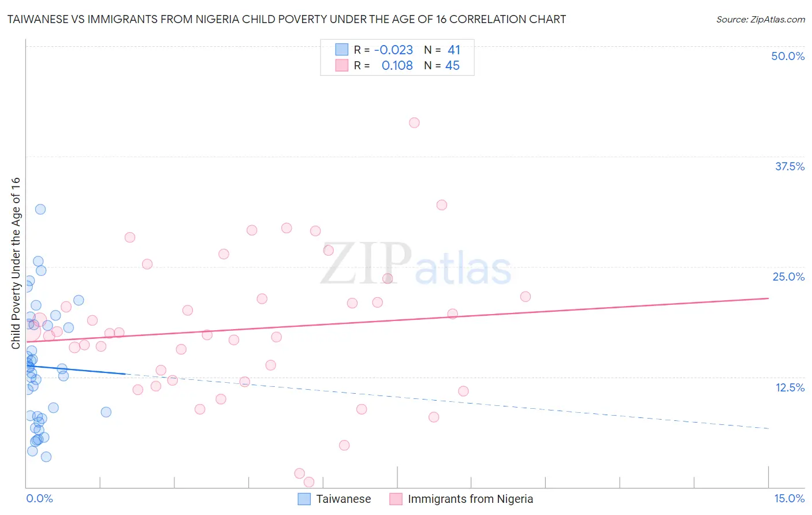The width and height of the screenshot is (812, 515).
Task: Click the vertical y-axis title
Action: pos(16,263)
